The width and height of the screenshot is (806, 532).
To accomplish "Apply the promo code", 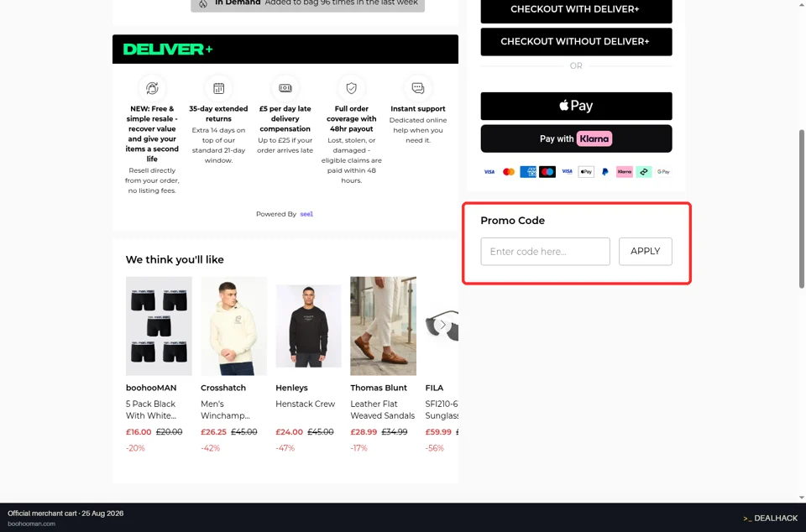I will point(646,252).
